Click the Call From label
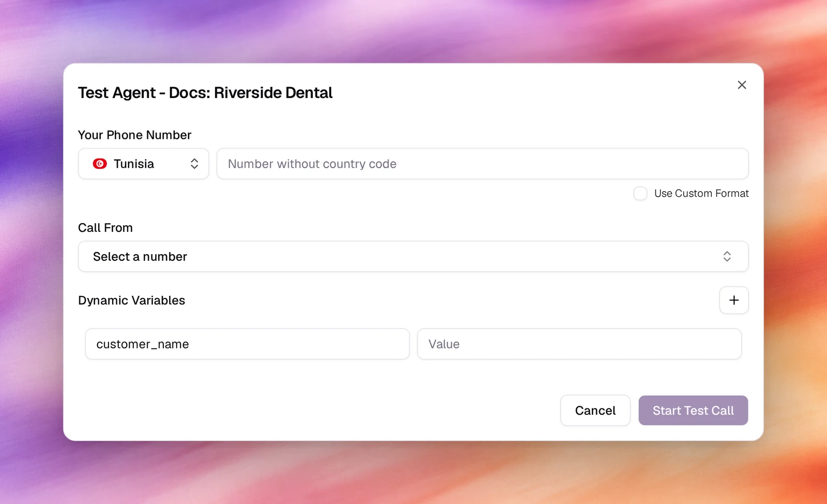Screen dimensions: 827x504 [105, 228]
